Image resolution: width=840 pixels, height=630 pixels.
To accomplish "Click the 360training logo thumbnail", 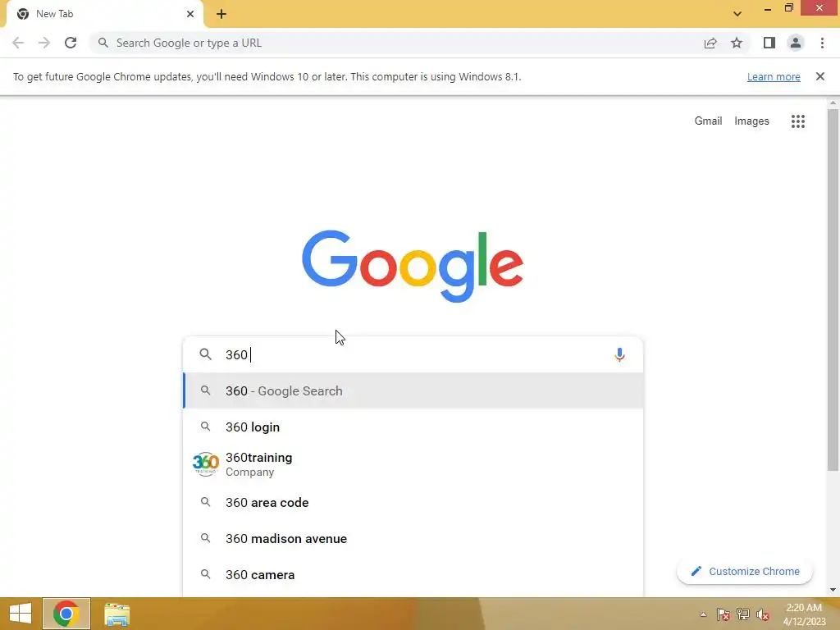I will pos(206,464).
